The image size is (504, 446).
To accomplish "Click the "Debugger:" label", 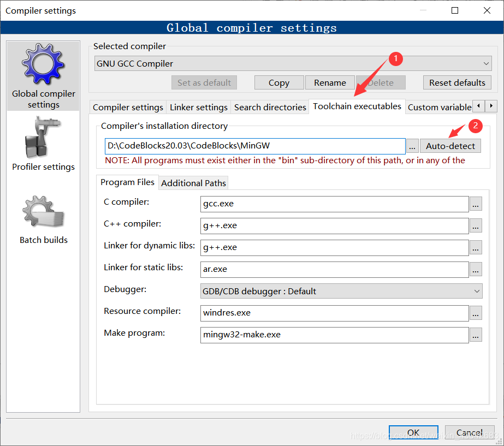I will tap(125, 289).
